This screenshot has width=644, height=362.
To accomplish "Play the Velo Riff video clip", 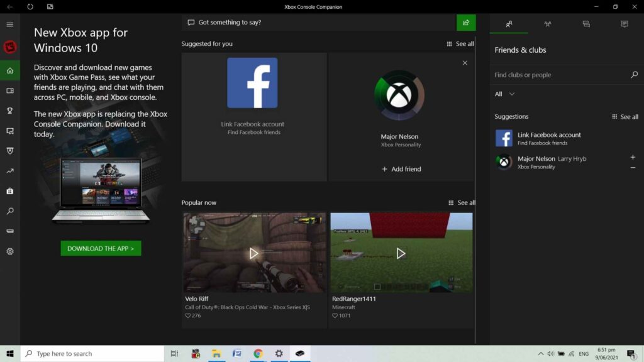I will [253, 253].
